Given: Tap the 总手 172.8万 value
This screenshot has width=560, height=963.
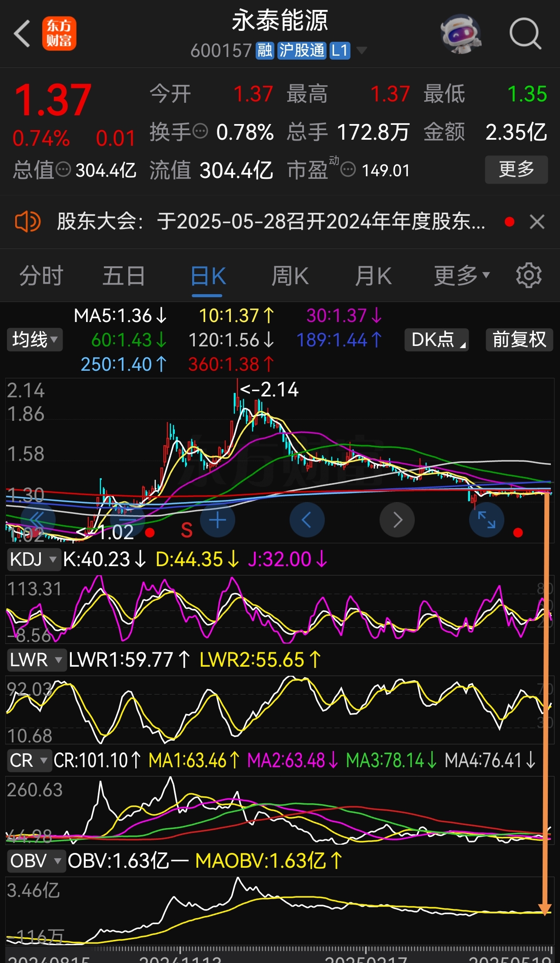Looking at the screenshot, I should tap(373, 132).
